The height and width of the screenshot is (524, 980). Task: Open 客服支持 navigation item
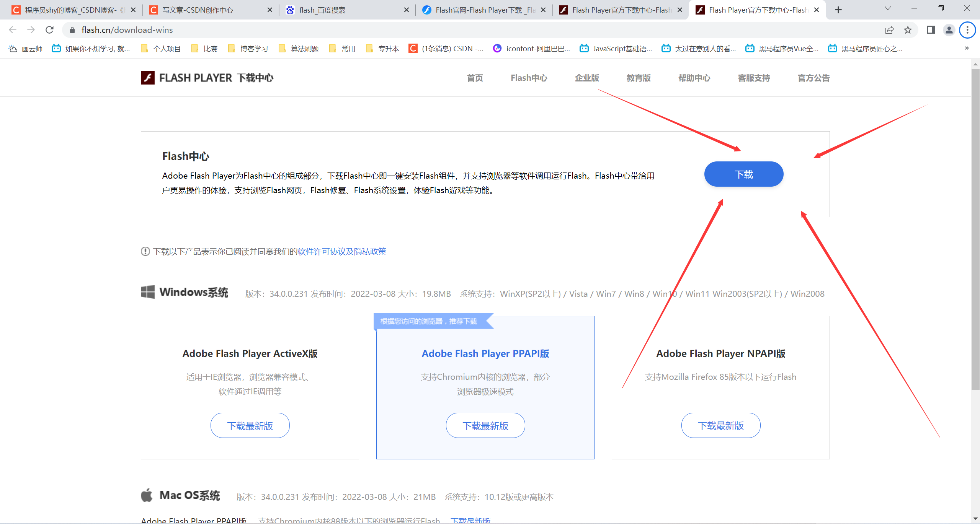(x=754, y=78)
